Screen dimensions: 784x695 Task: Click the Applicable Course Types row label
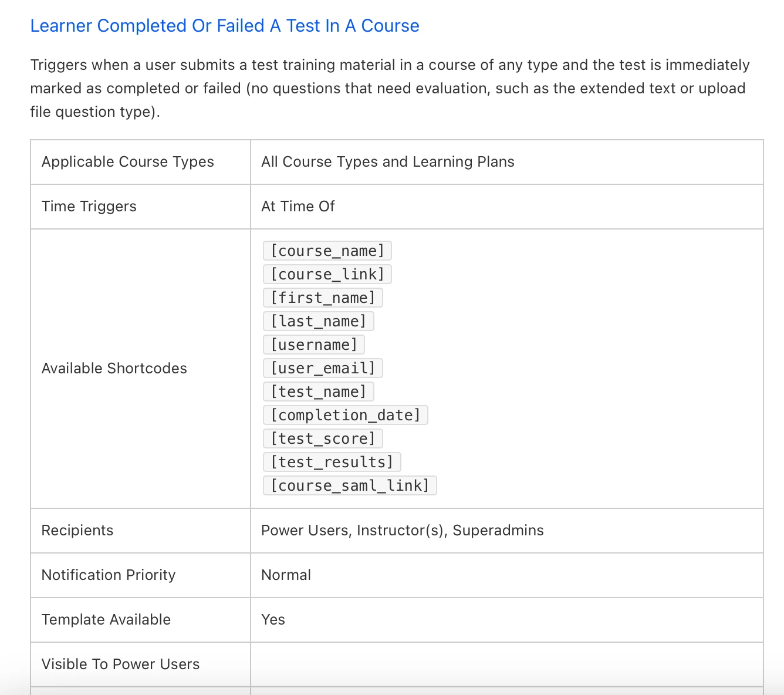click(128, 162)
